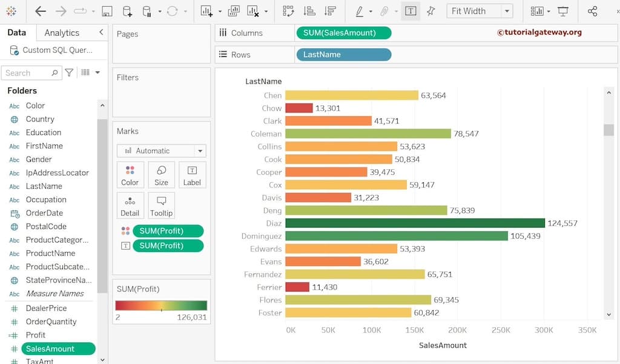Open the Show/Hide Cards dropdown arrow
Screen dimensions: 620x364
coord(549,11)
